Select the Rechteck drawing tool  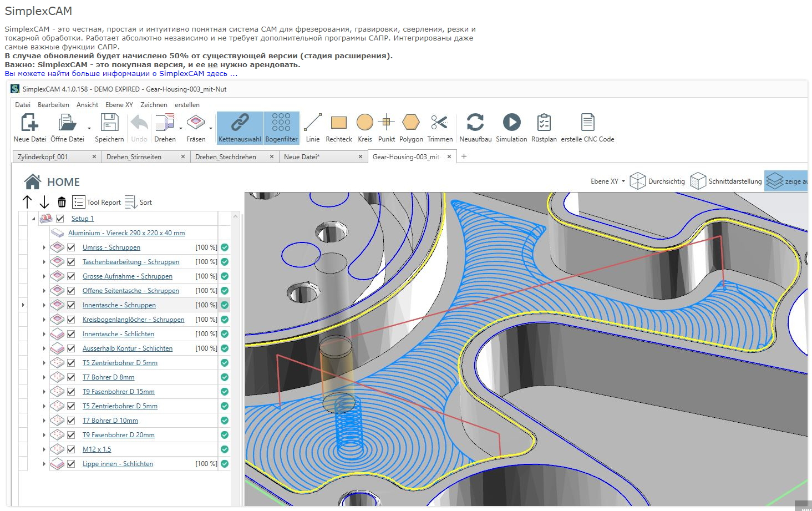[x=339, y=128]
